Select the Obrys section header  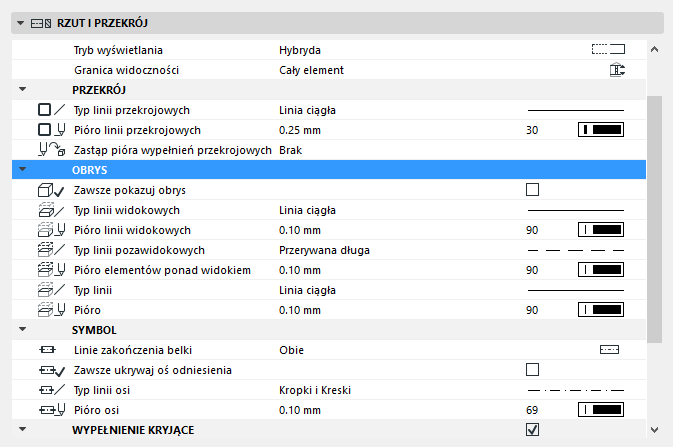coord(90,170)
